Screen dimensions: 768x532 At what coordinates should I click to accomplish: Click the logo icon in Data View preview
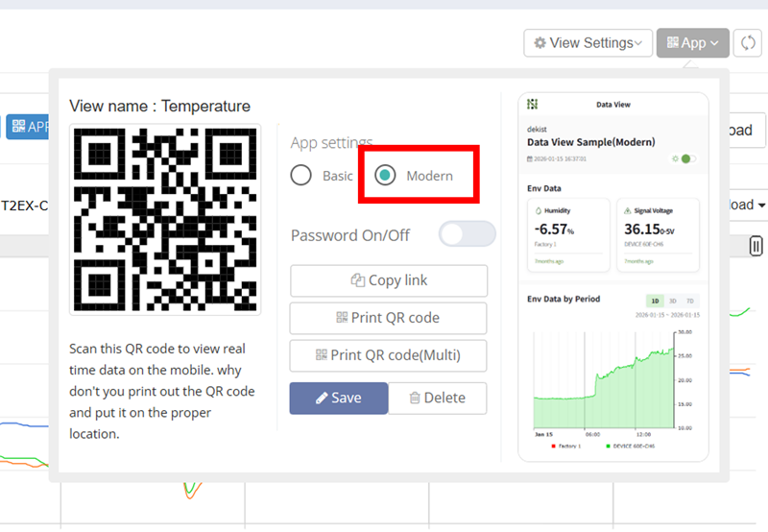(533, 104)
